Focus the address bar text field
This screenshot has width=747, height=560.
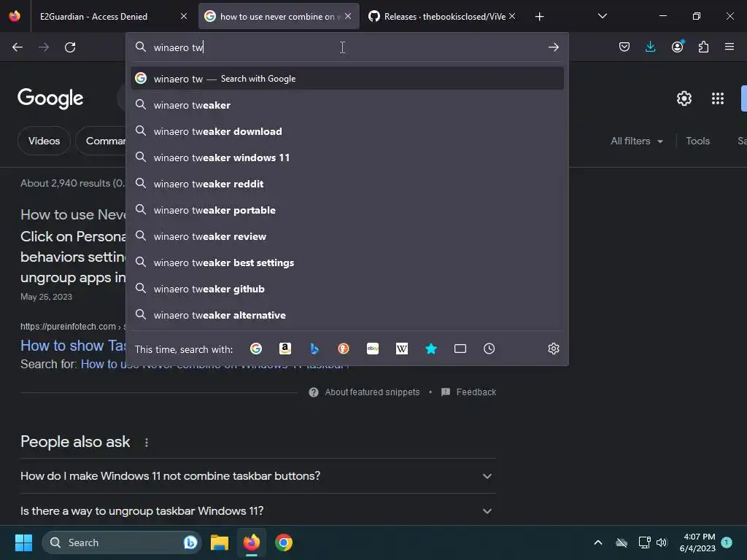[x=347, y=47]
